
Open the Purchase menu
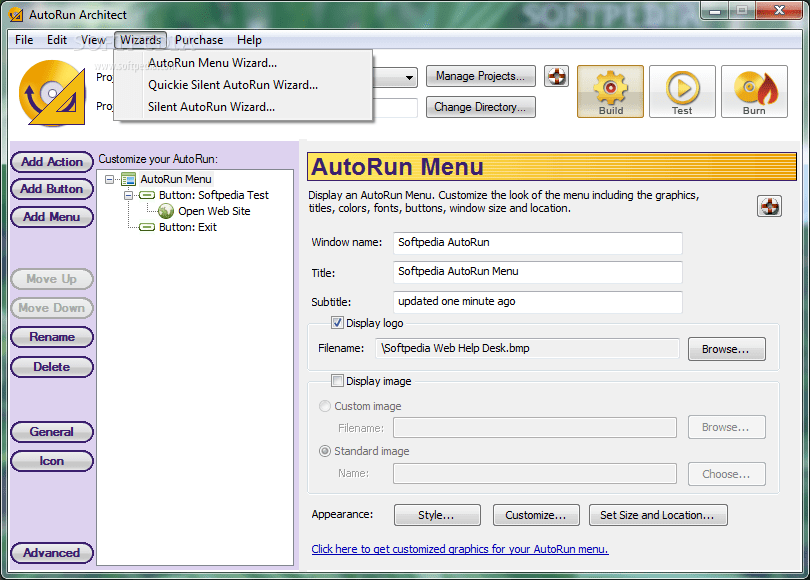[x=199, y=40]
